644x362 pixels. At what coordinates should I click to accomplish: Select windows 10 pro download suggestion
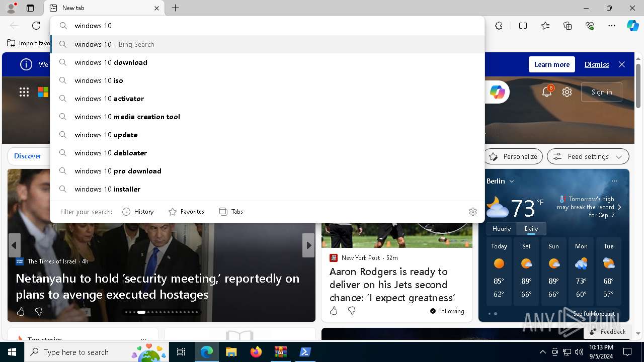point(268,171)
